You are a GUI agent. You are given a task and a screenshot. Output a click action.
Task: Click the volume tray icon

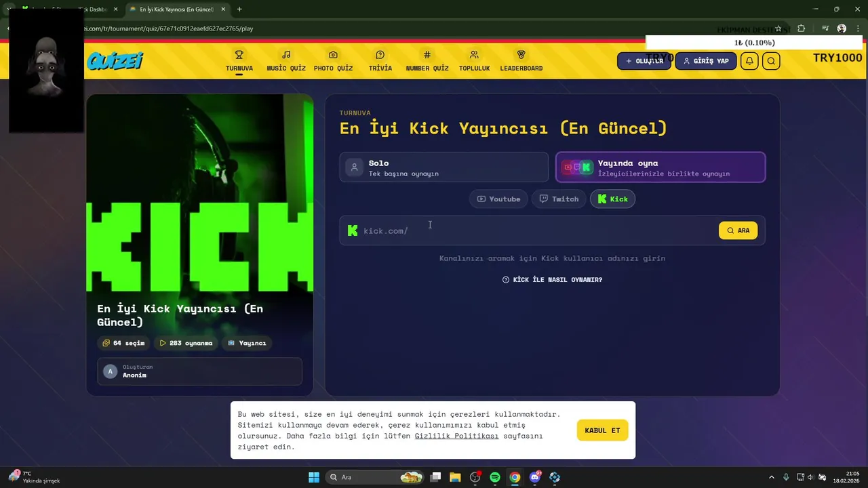810,477
